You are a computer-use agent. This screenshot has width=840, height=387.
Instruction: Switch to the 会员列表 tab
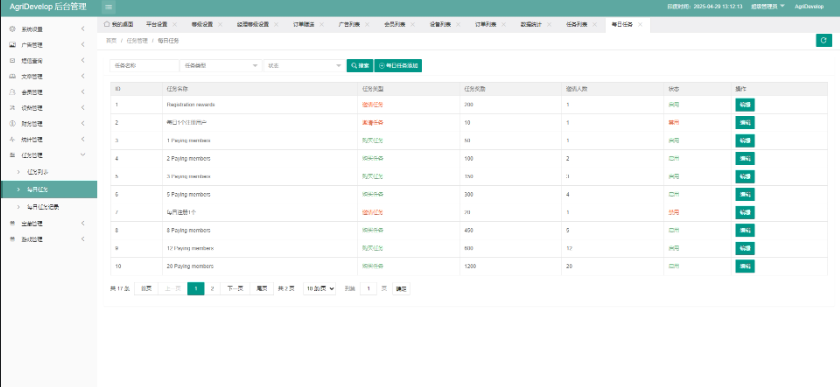click(x=395, y=25)
